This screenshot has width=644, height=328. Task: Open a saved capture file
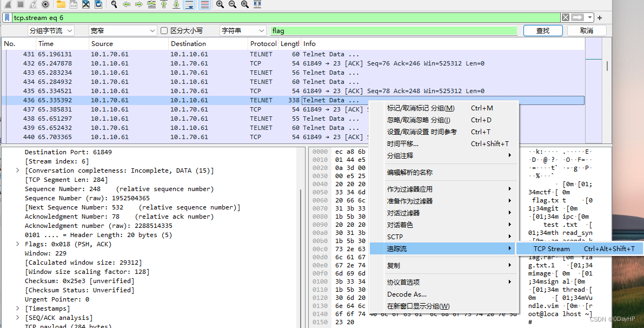(59, 4)
